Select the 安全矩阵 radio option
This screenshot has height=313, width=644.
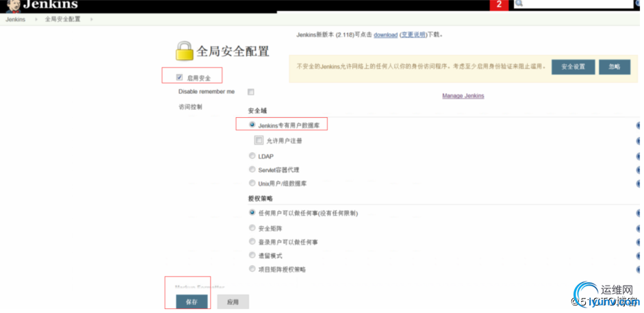pyautogui.click(x=252, y=227)
